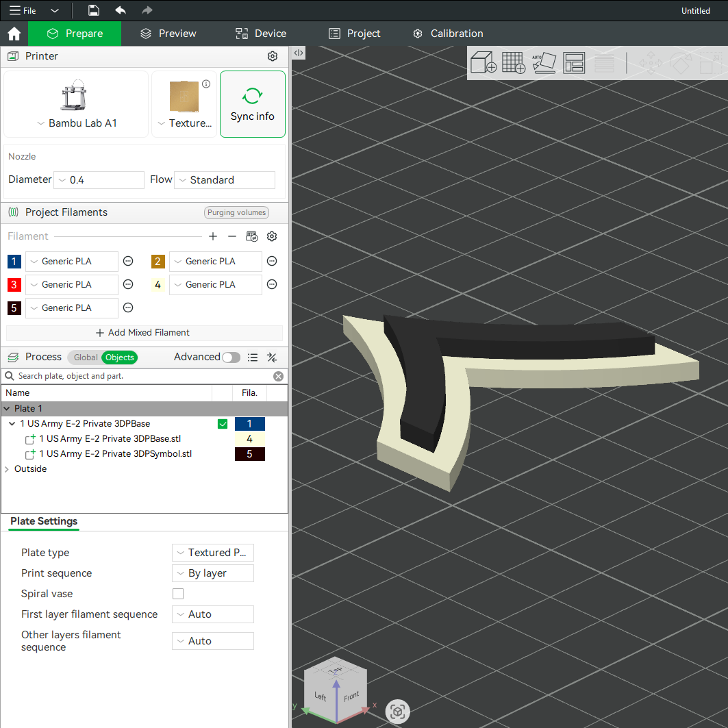Image resolution: width=728 pixels, height=728 pixels.
Task: Click the Auto orient toolbar icon
Action: click(x=544, y=63)
